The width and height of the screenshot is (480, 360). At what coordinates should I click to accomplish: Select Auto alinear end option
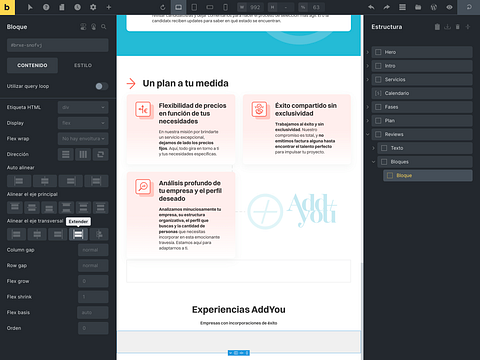pos(71,181)
